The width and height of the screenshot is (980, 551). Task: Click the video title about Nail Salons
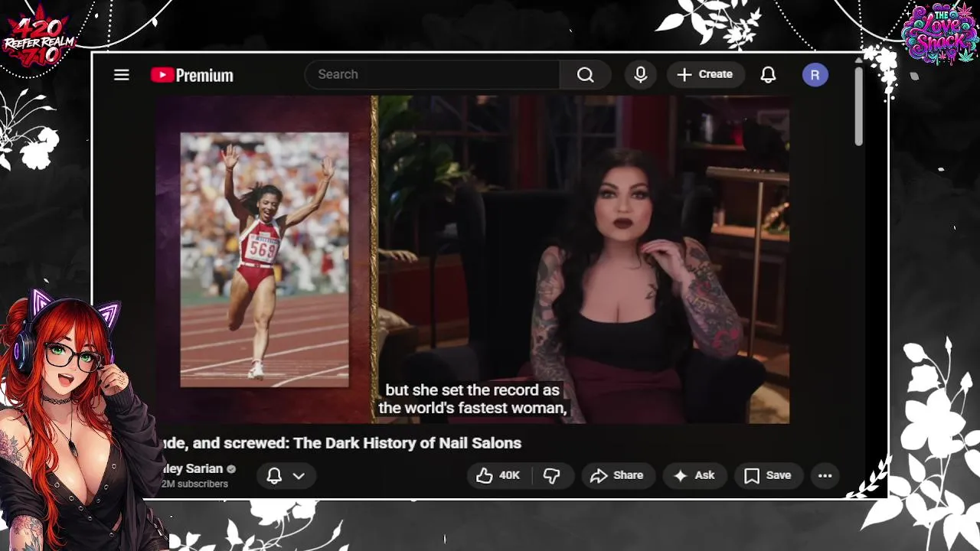pyautogui.click(x=341, y=443)
